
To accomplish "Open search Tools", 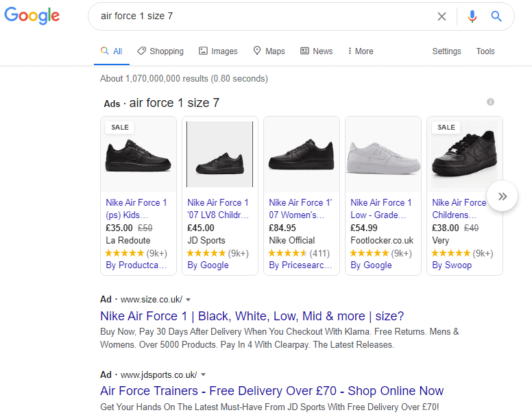I will click(x=485, y=51).
